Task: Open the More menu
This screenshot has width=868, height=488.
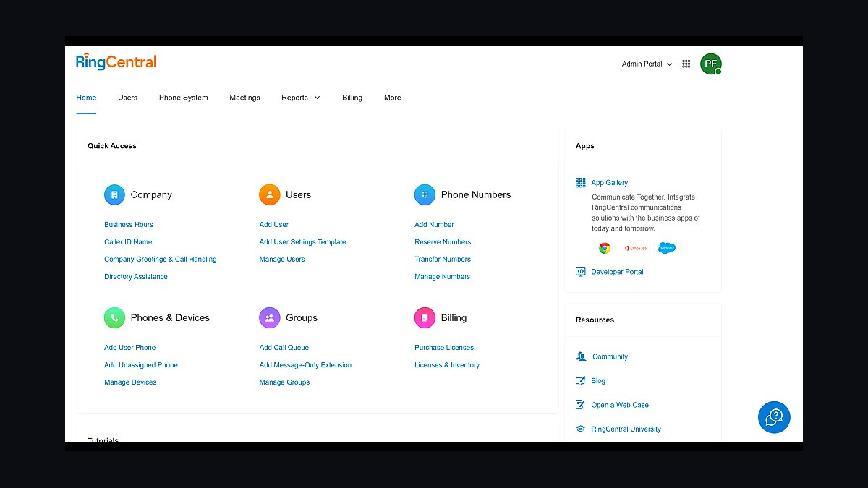Action: [393, 98]
